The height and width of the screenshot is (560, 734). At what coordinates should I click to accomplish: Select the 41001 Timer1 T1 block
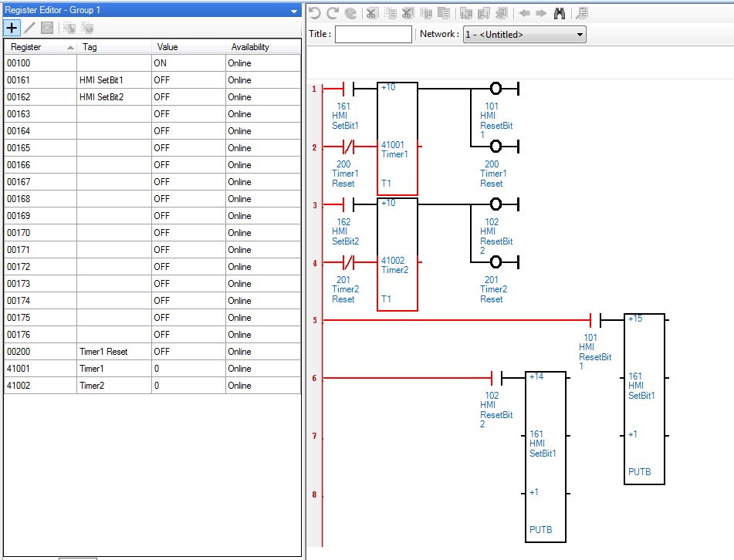coord(397,139)
